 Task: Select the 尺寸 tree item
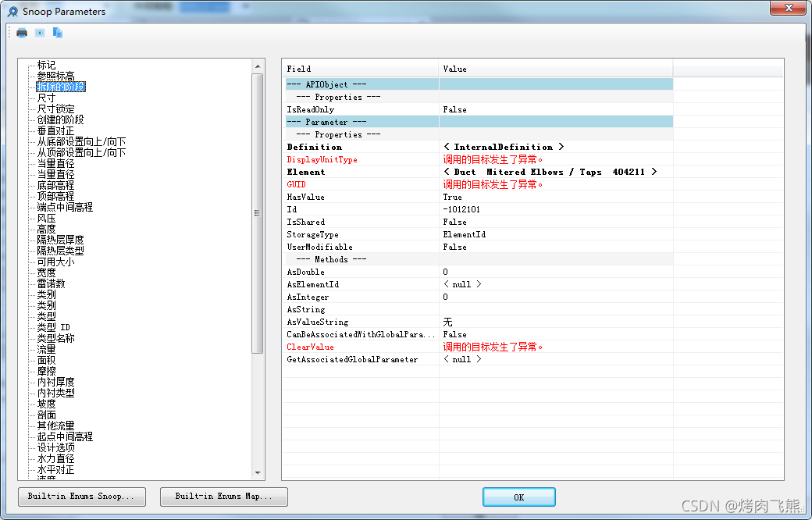point(46,98)
